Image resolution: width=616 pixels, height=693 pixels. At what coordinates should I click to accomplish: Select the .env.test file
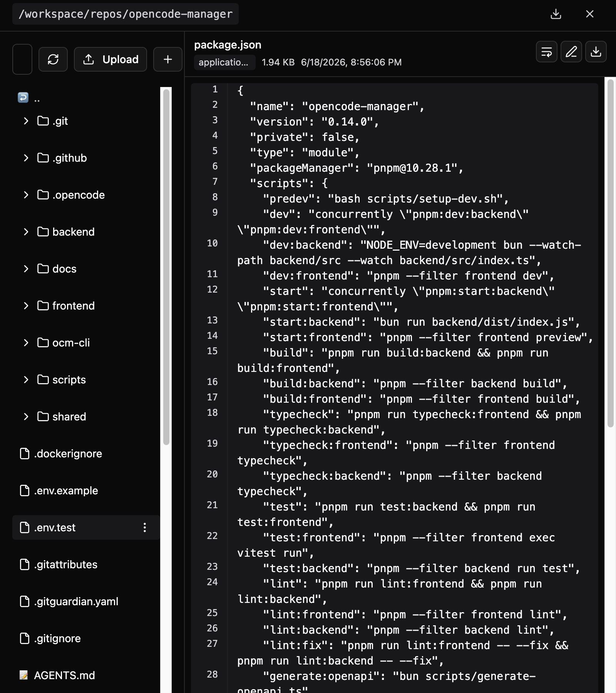point(86,527)
